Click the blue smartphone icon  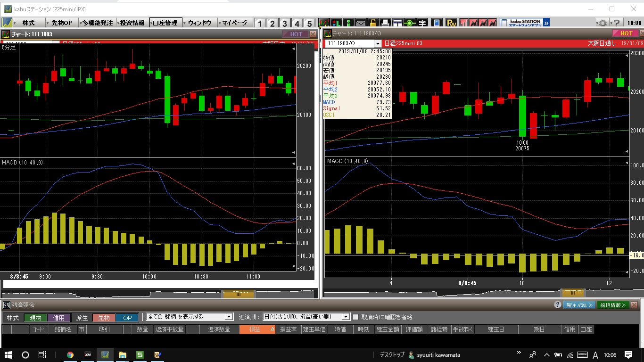tap(437, 23)
